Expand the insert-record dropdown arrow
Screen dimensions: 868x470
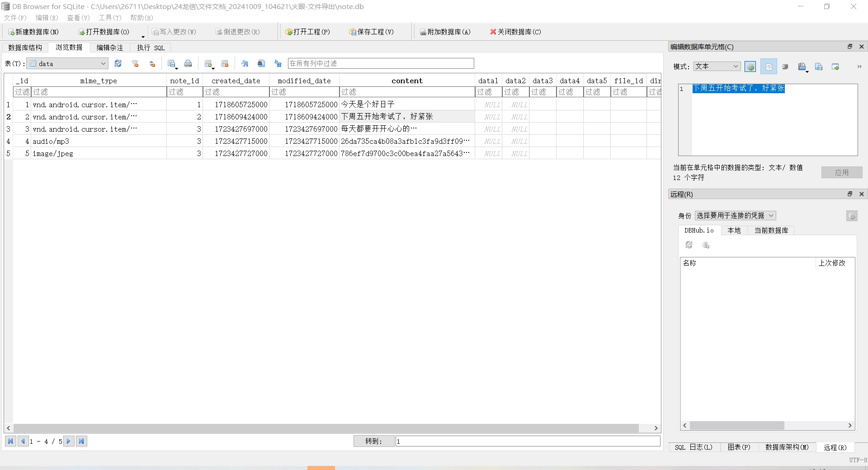click(213, 68)
